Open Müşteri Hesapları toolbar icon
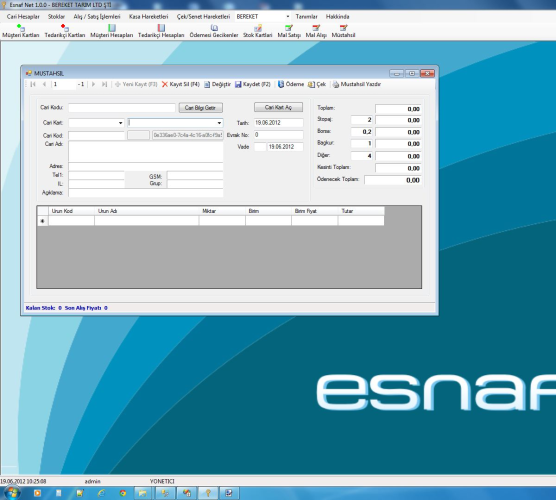 click(x=111, y=31)
